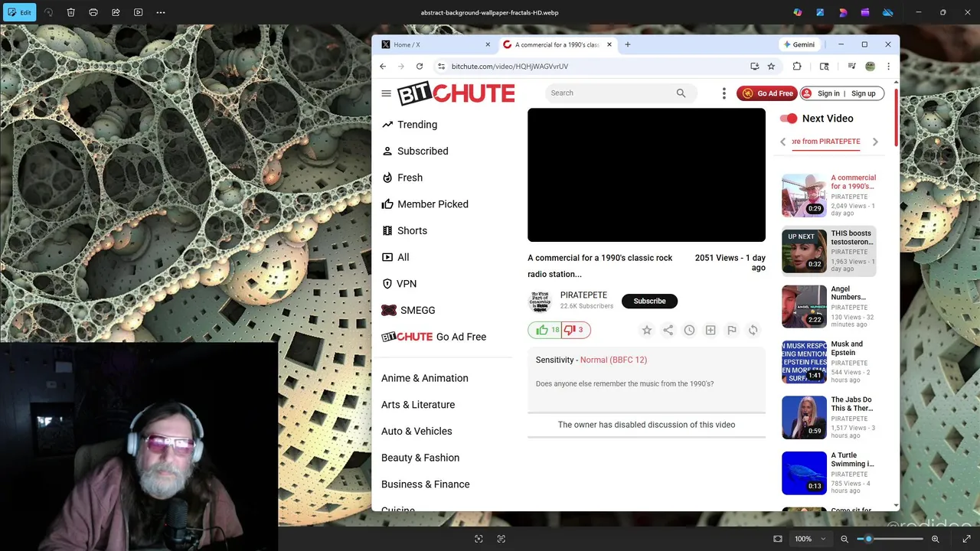
Task: Reload the BitChute page
Action: click(x=420, y=67)
